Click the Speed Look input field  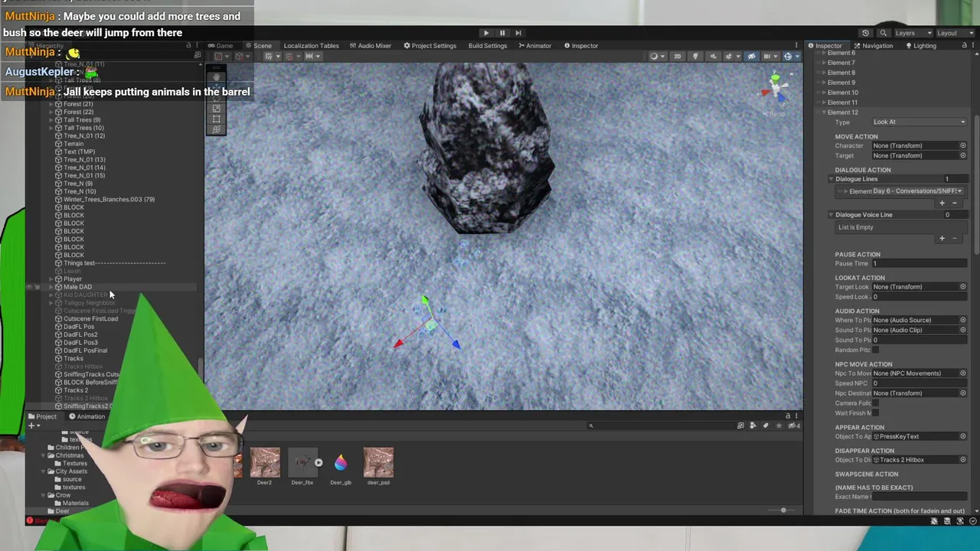coord(920,297)
